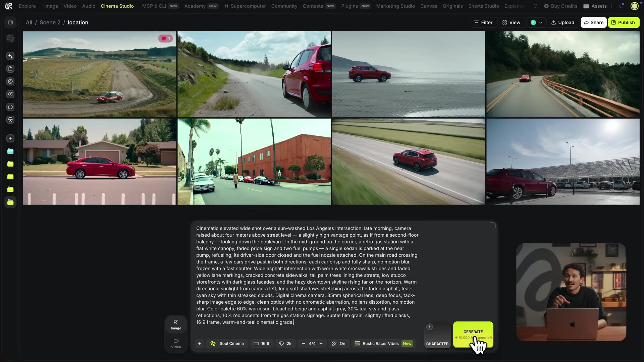This screenshot has height=362, width=644.
Task: Expand the collaborator avatar dropdown
Action: click(x=537, y=22)
